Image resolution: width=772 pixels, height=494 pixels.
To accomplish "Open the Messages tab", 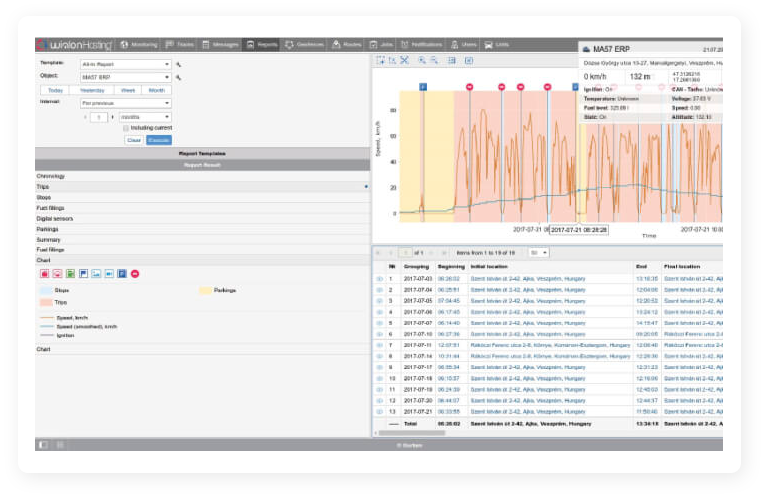I will point(220,45).
